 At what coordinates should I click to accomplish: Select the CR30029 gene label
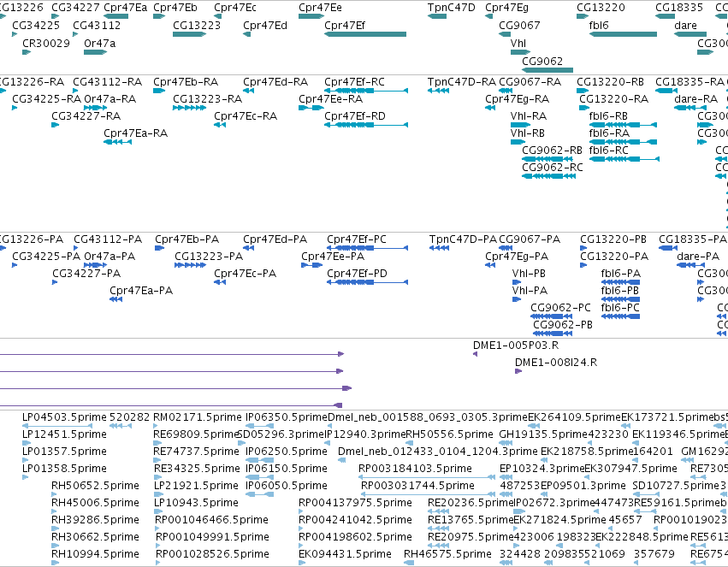[46, 43]
